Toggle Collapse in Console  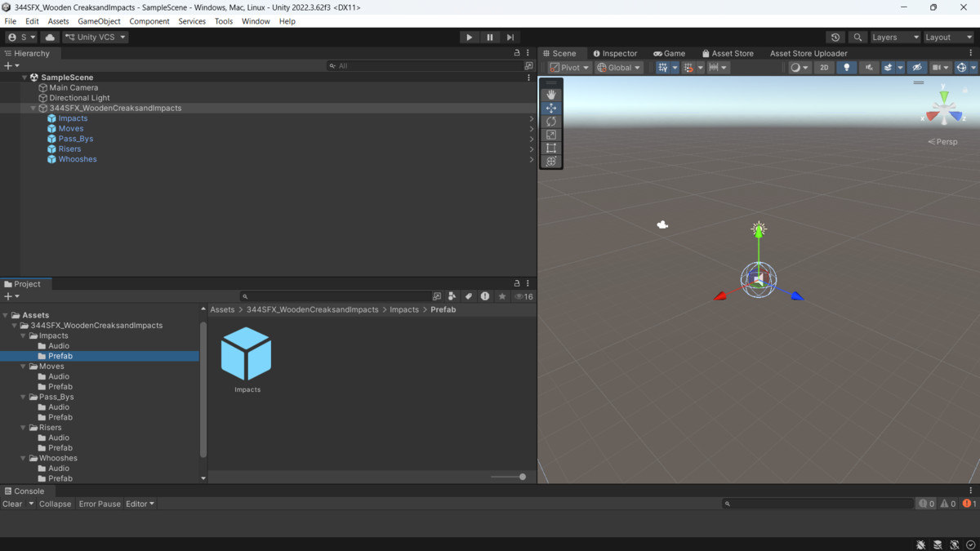click(55, 504)
